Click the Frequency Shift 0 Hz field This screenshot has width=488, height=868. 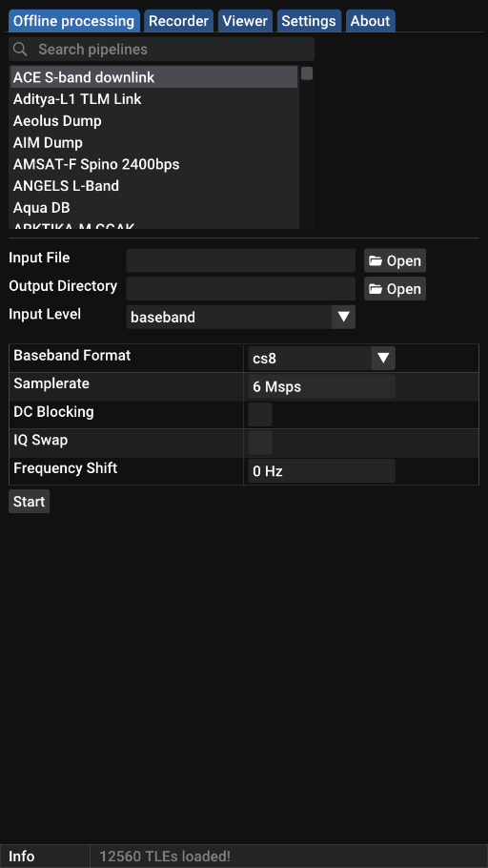(321, 470)
